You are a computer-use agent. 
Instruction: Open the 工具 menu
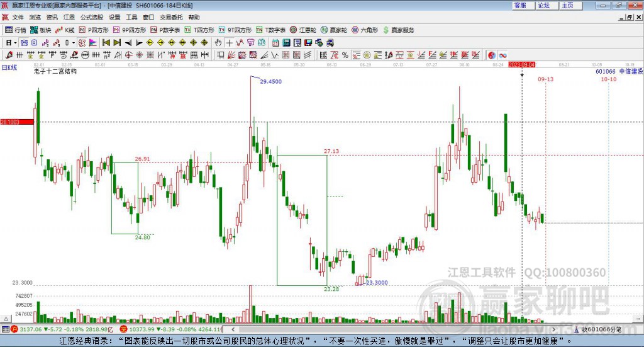131,17
